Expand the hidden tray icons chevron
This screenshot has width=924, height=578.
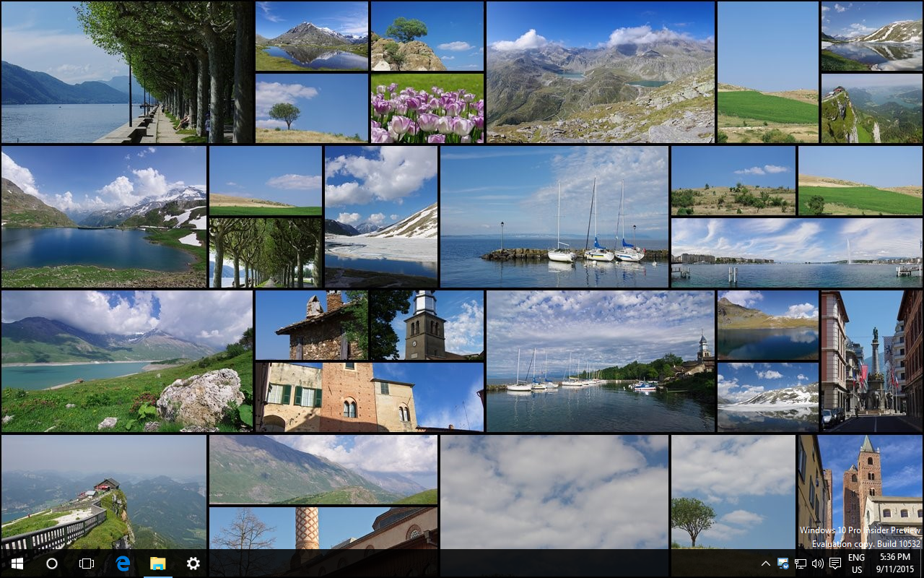point(766,564)
